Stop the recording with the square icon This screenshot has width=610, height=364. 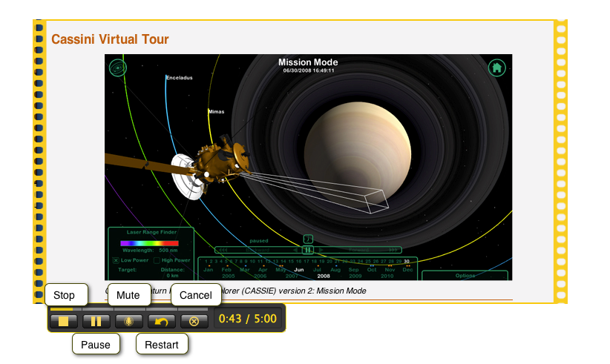(64, 321)
